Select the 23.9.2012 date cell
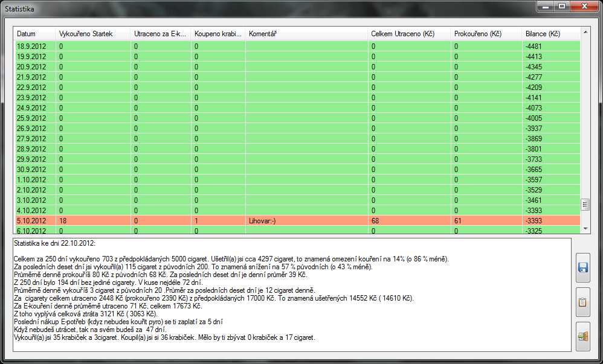This screenshot has width=603, height=364. tap(36, 98)
